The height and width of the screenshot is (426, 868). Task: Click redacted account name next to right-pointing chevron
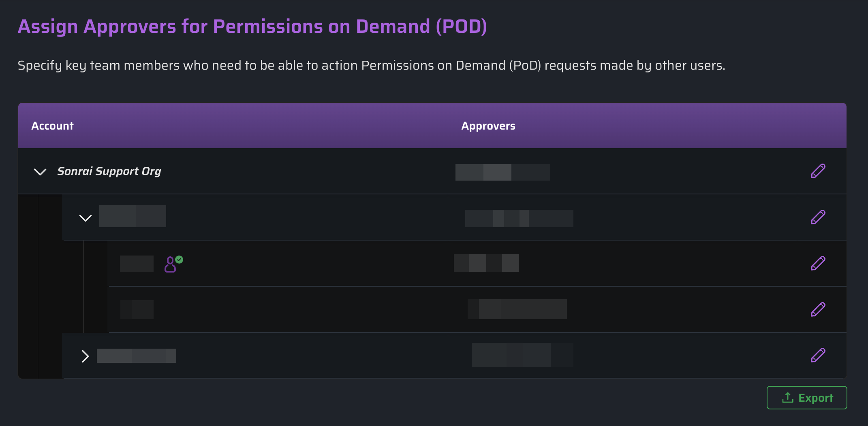pos(136,356)
